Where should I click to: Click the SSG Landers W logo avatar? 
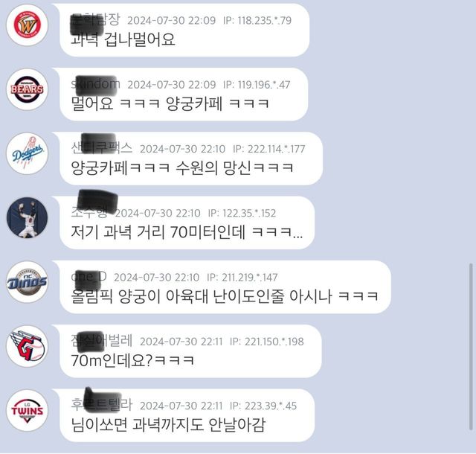coord(27,25)
